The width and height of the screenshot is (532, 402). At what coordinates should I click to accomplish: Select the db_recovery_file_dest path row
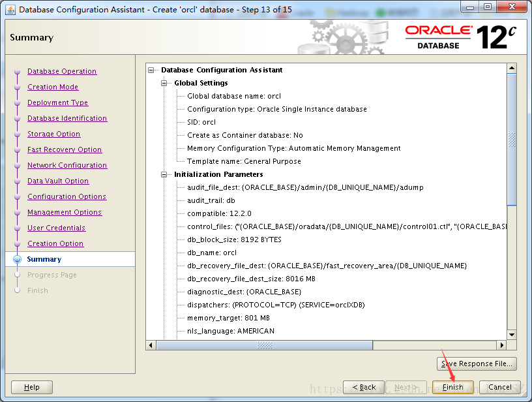click(x=327, y=266)
